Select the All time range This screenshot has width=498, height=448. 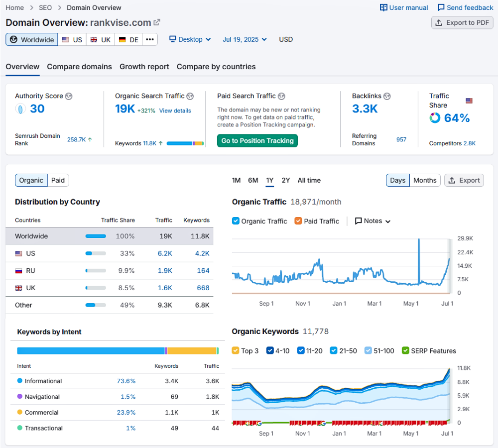309,180
